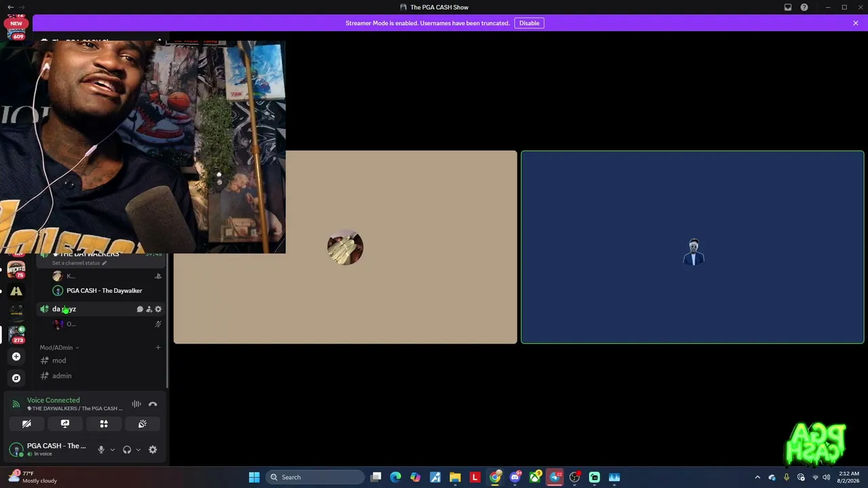This screenshot has width=868, height=488.
Task: Mute the microphone
Action: 101,449
